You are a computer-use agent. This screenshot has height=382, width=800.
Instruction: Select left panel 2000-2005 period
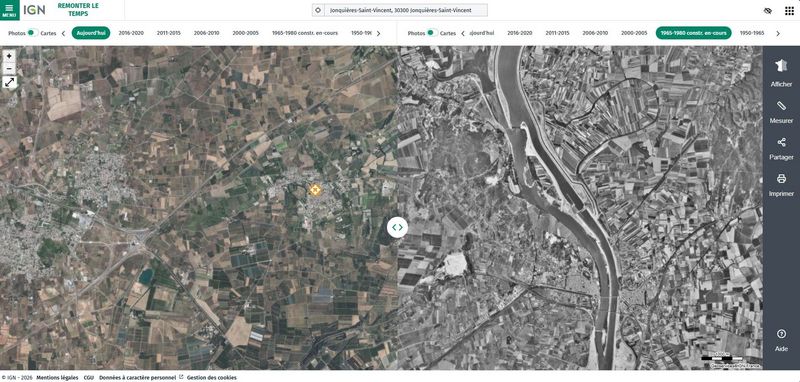pyautogui.click(x=245, y=33)
